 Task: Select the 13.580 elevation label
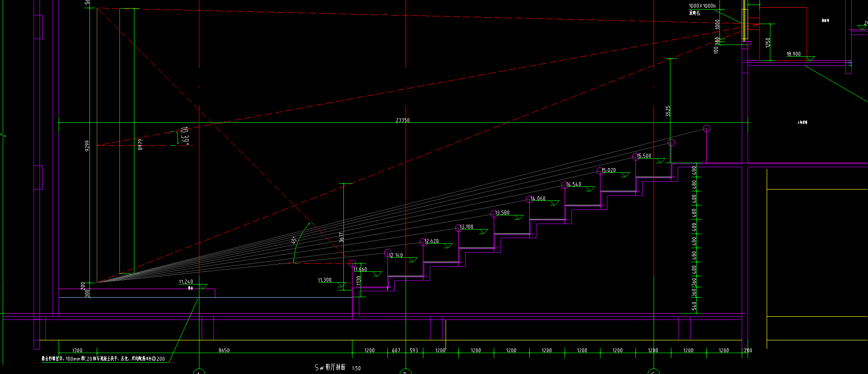click(502, 212)
